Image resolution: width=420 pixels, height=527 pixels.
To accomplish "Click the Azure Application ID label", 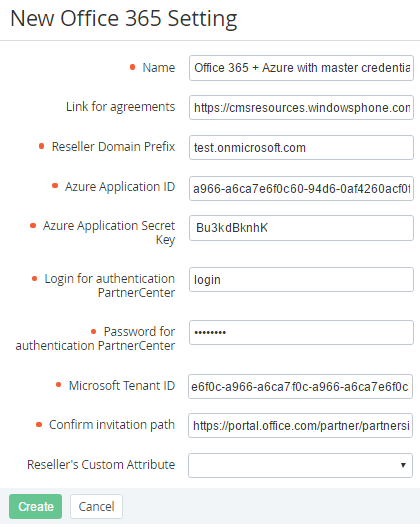I will [x=120, y=187].
